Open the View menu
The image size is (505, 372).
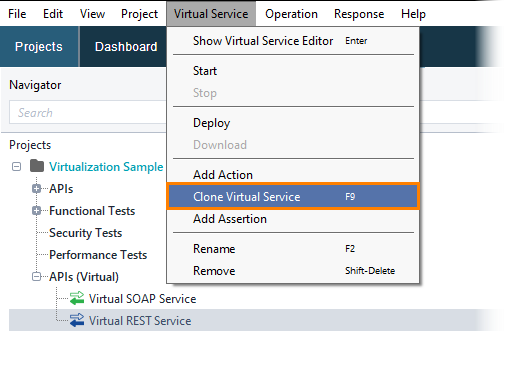(x=92, y=14)
